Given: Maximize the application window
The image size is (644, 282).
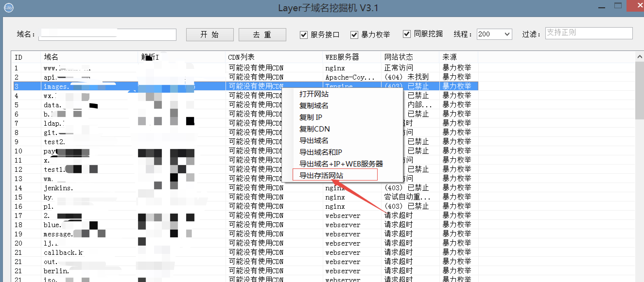Looking at the screenshot, I should click(x=618, y=6).
